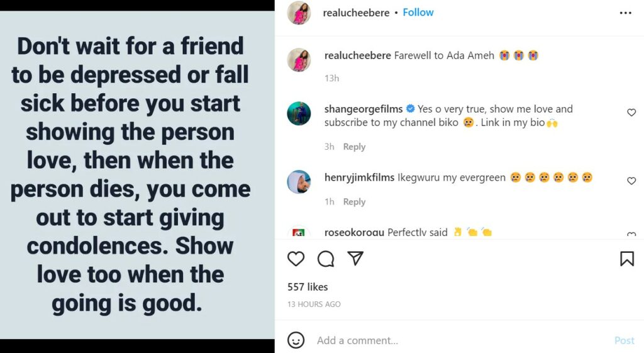The height and width of the screenshot is (353, 644).
Task: Open the emoji picker smiley icon
Action: (x=296, y=340)
